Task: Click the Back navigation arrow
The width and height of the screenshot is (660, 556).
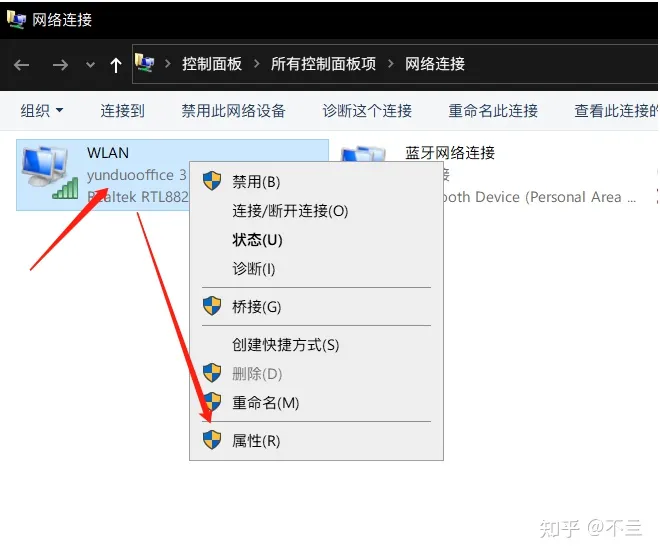Action: pyautogui.click(x=21, y=65)
